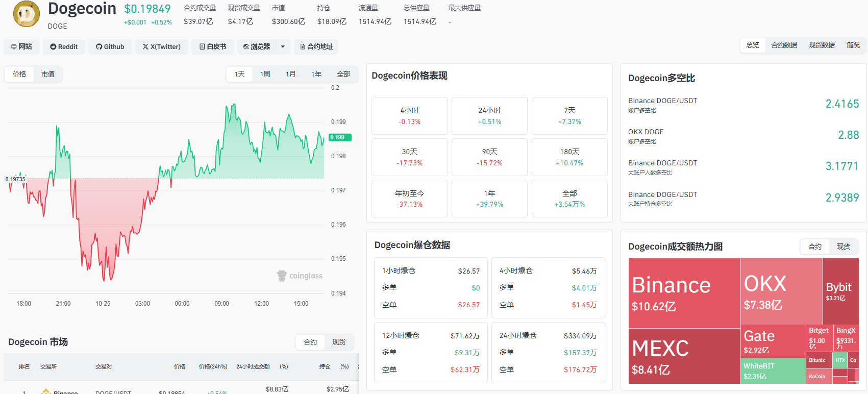Click the Bitget heatmap block
The image size is (868, 394).
[820, 338]
